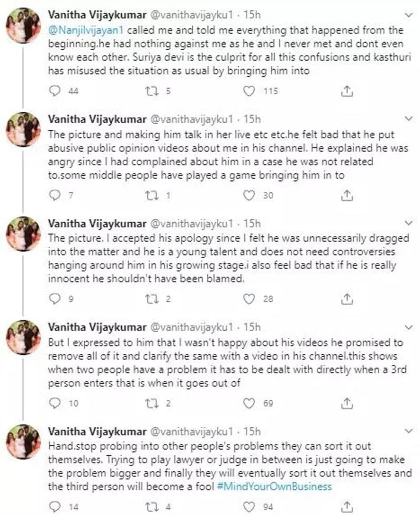Open options chevron on the last tweet

409,431
